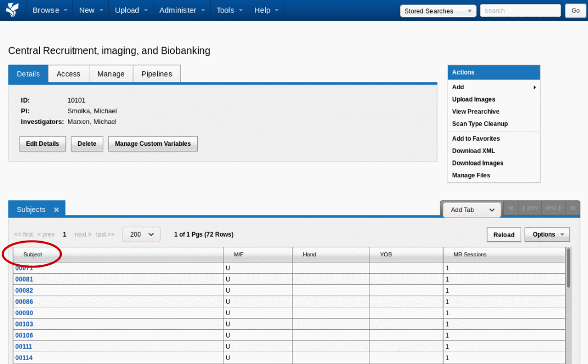Click the XNAT logo home icon
588x364 pixels.
[x=12, y=10]
